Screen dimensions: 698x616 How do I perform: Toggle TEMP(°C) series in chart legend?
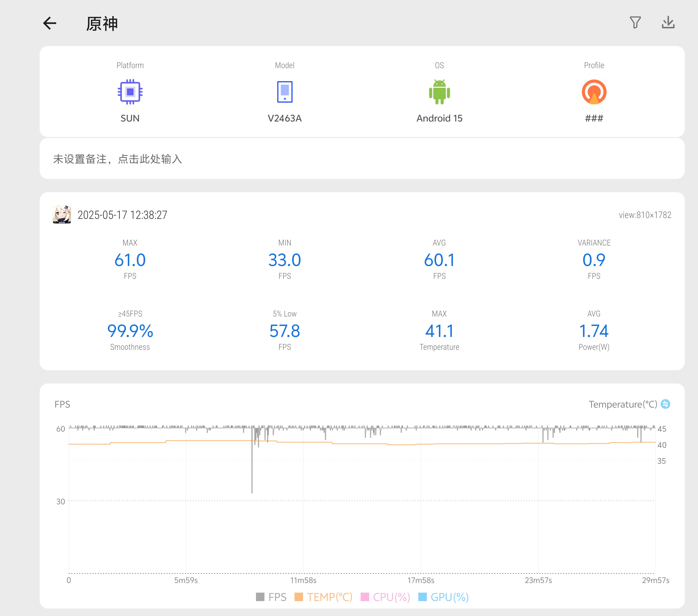pyautogui.click(x=323, y=597)
